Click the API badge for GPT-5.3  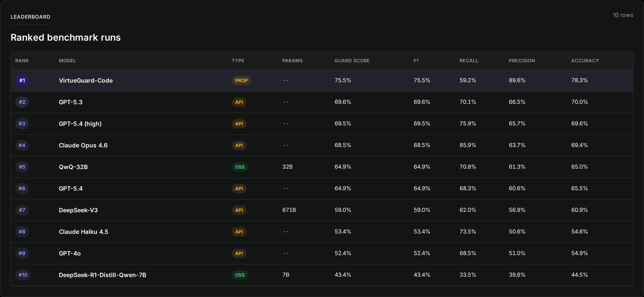point(239,102)
